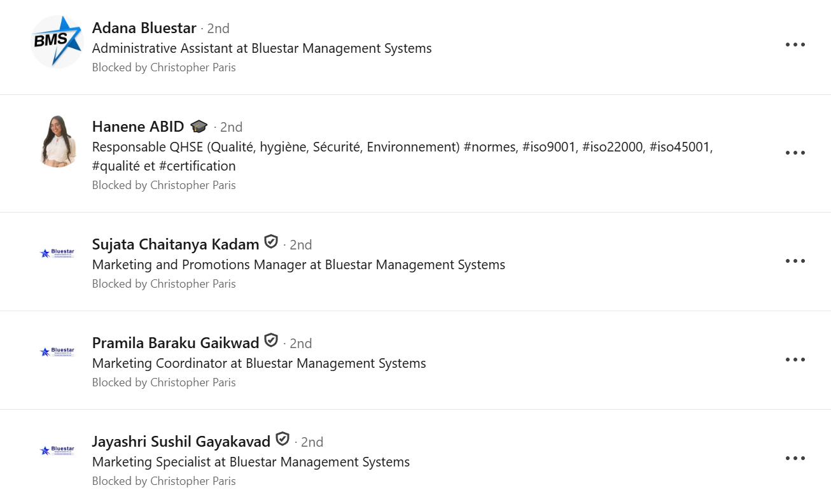This screenshot has height=504, width=831.
Task: Click Sujata Chaitanya Kadam's Bluestar logo avatar
Action: [x=57, y=253]
